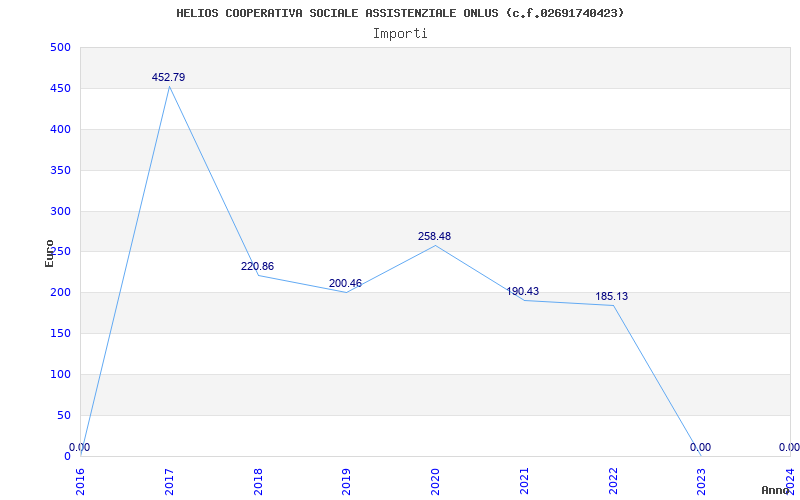The width and height of the screenshot is (800, 500).
Task: Click the x-axis year 2017
Action: pyautogui.click(x=169, y=481)
